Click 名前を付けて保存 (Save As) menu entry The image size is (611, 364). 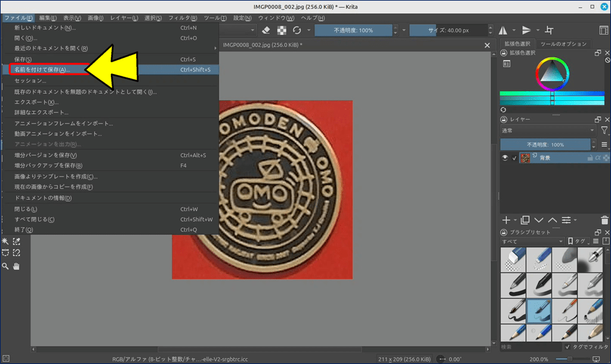coord(42,70)
